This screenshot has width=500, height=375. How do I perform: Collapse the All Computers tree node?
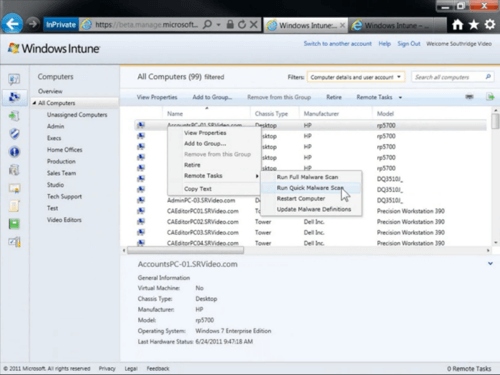[x=34, y=103]
